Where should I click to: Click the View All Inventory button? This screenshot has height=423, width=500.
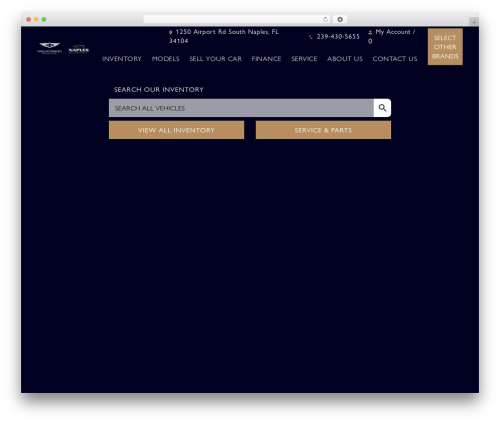176,130
